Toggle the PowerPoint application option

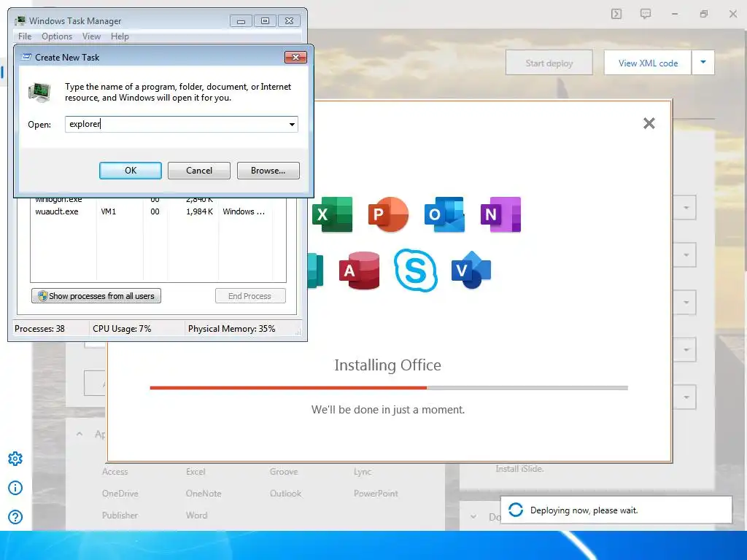pyautogui.click(x=376, y=494)
